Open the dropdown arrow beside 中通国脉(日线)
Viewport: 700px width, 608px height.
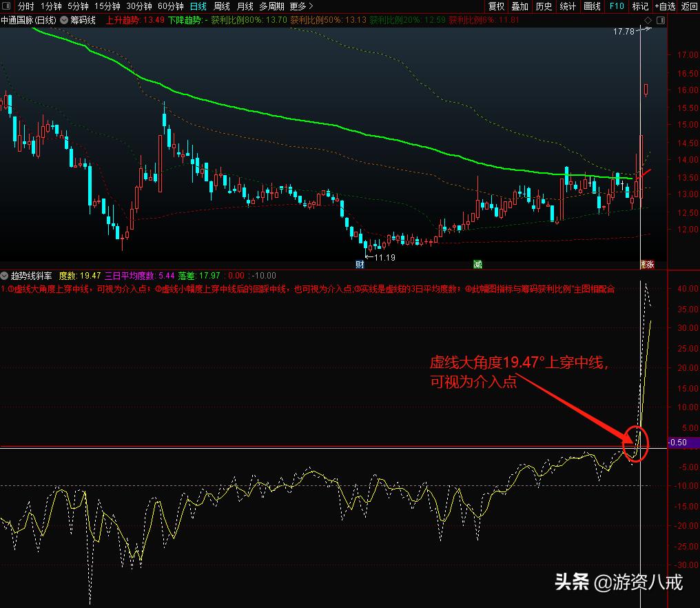point(63,19)
